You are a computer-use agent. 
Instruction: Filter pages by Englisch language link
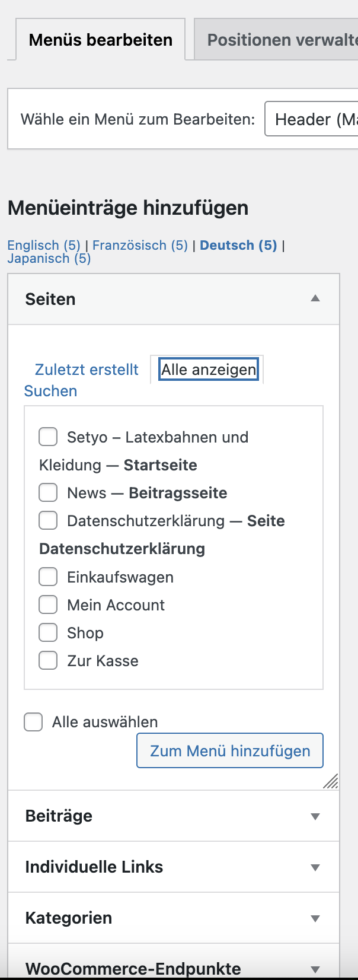coord(44,245)
